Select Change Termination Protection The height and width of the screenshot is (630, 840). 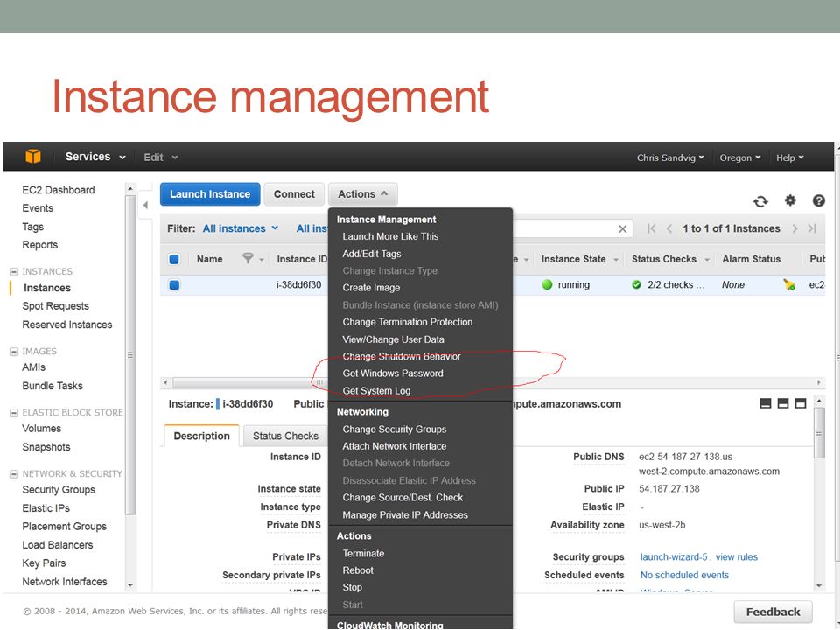(407, 322)
